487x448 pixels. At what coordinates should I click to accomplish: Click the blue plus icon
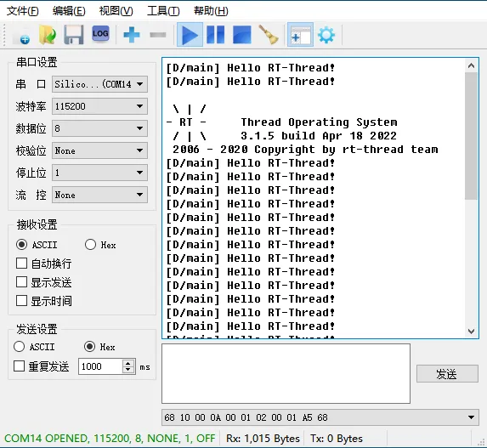132,35
